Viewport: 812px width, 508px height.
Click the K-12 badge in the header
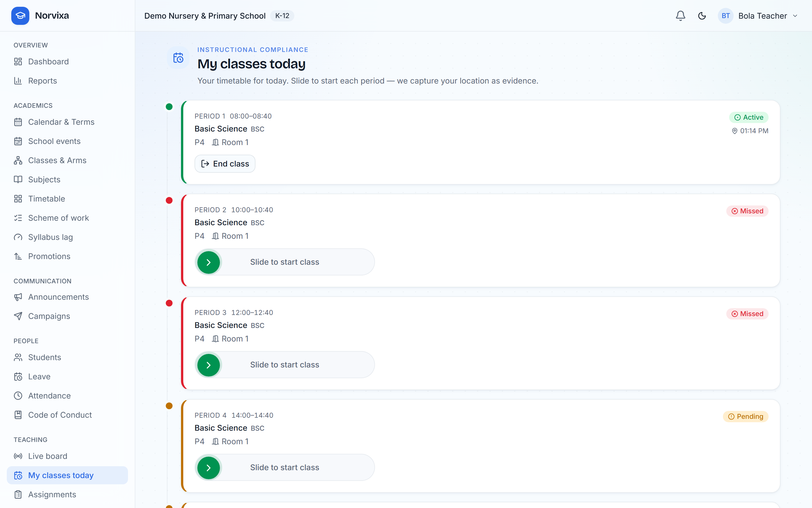pyautogui.click(x=282, y=16)
